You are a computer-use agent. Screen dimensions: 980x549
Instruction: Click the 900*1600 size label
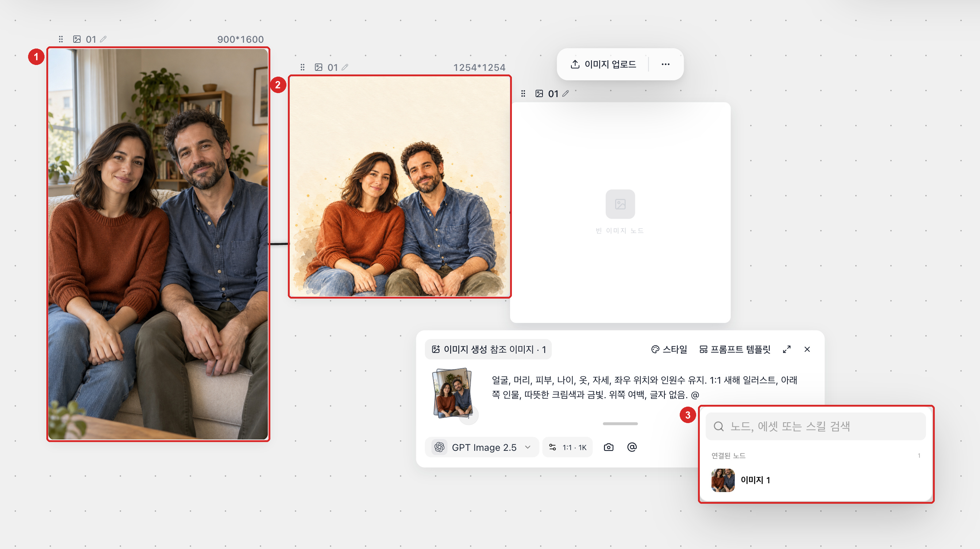point(240,39)
